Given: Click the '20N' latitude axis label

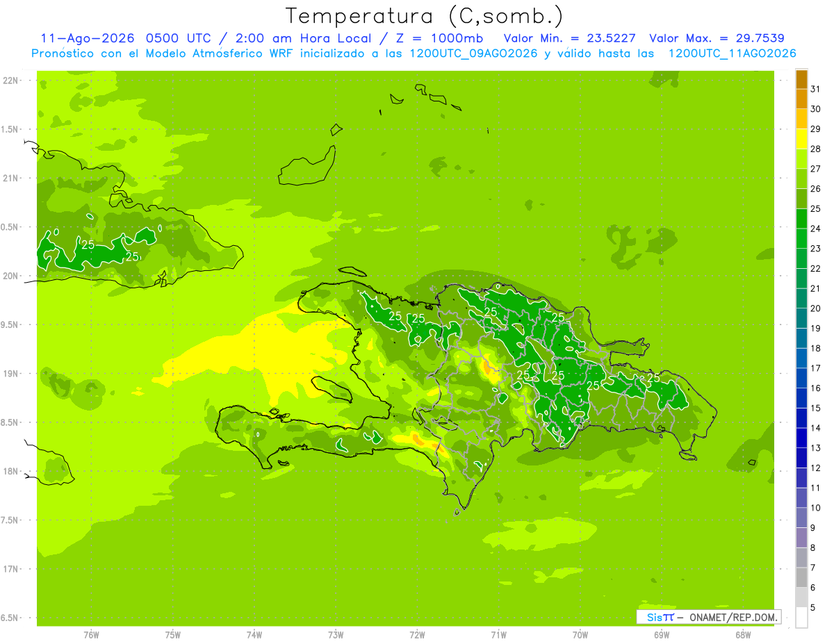Looking at the screenshot, I should [11, 276].
